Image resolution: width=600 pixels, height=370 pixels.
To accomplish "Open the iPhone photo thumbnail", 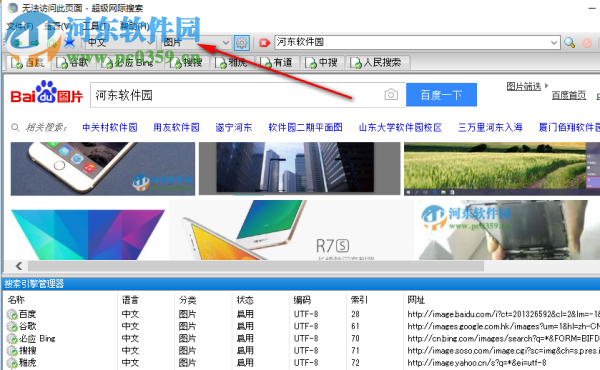I will tap(103, 169).
